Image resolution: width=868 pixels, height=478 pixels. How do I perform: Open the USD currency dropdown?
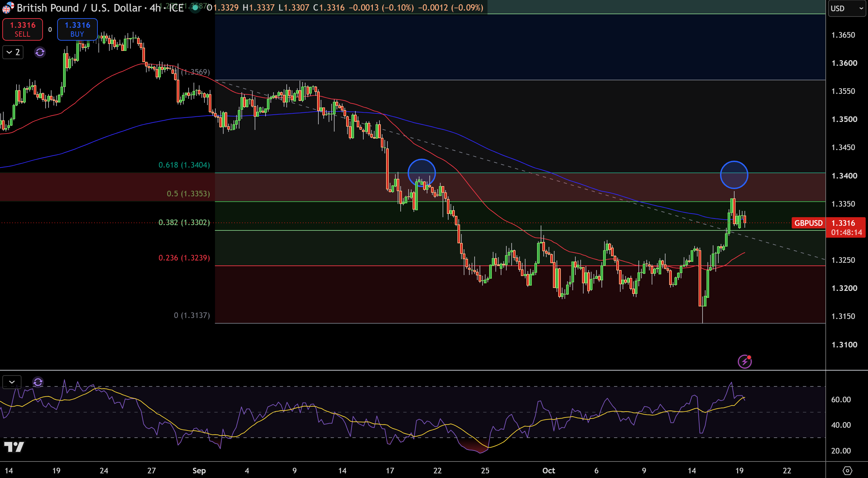pos(847,9)
